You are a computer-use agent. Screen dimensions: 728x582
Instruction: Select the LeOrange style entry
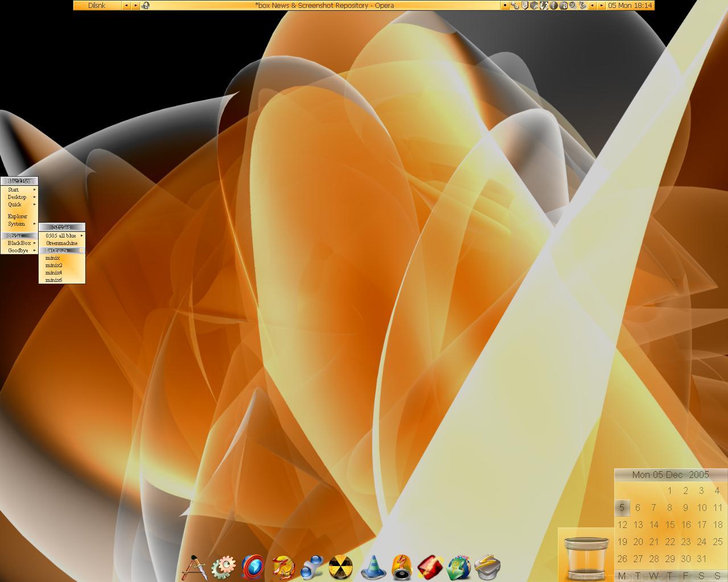[x=57, y=251]
